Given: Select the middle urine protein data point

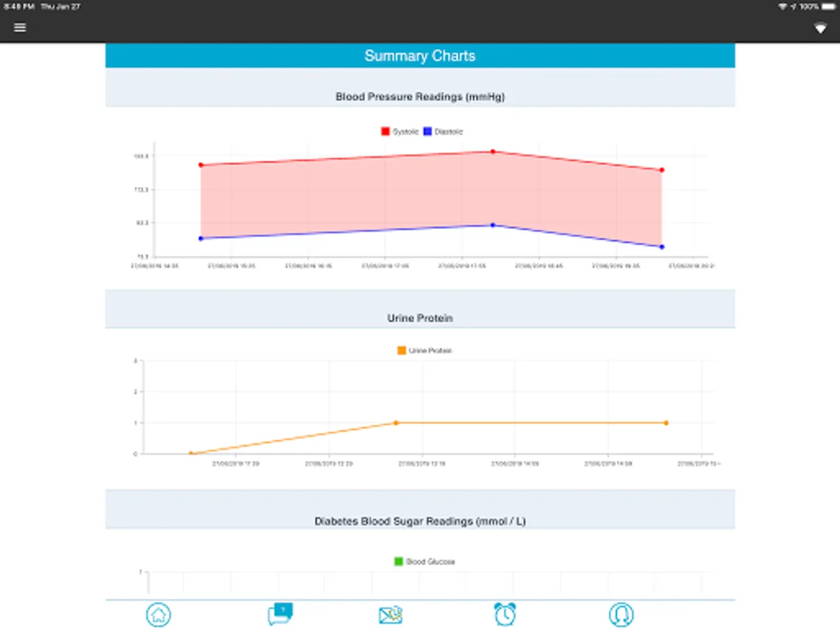Looking at the screenshot, I should 396,423.
